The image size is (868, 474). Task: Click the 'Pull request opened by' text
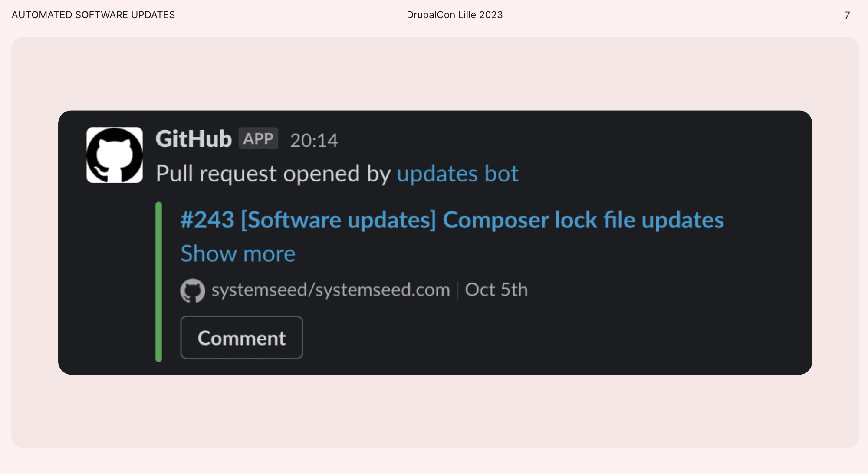[273, 174]
